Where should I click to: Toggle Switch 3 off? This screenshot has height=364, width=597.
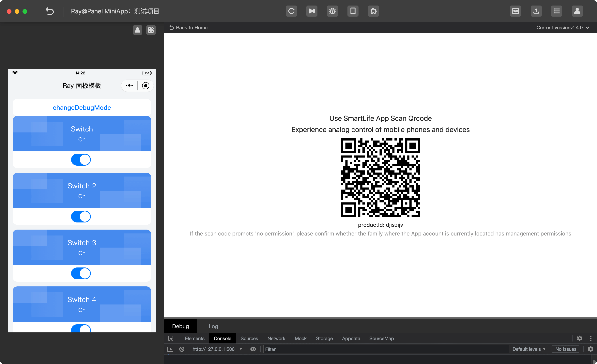81,273
